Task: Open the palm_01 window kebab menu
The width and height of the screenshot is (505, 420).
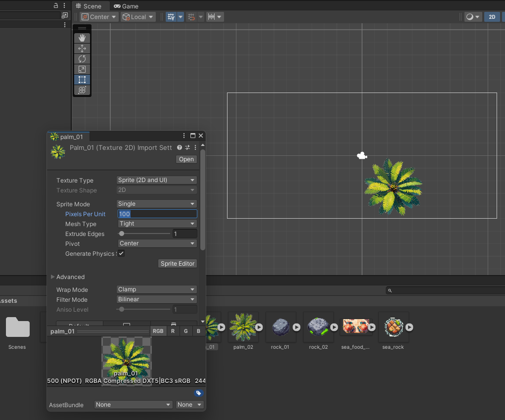Action: pyautogui.click(x=184, y=136)
